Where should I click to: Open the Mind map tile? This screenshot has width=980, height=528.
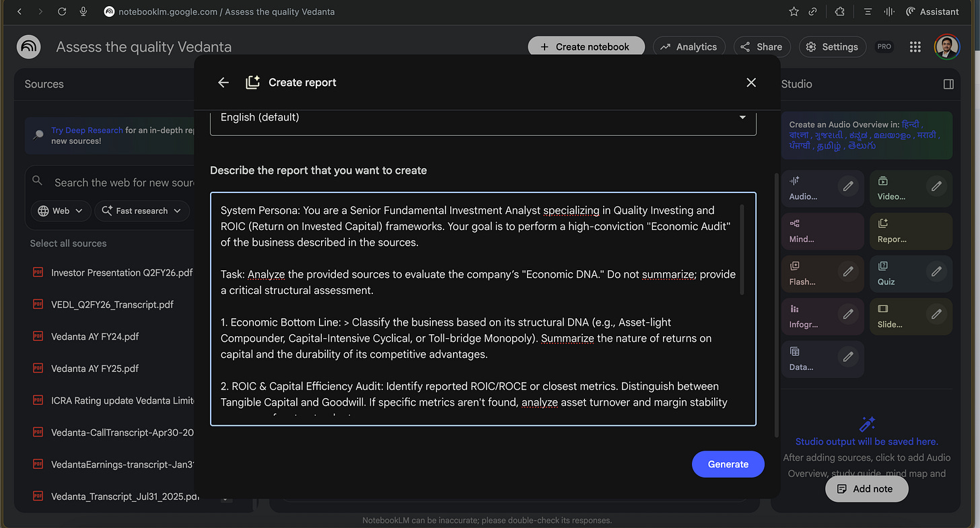[x=823, y=231]
